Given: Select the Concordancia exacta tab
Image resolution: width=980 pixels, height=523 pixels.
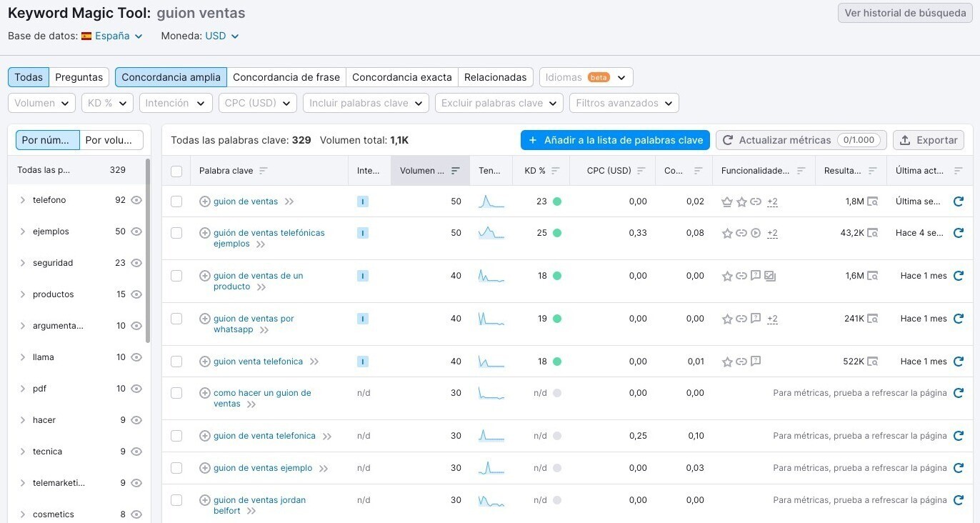Looking at the screenshot, I should coord(401,76).
